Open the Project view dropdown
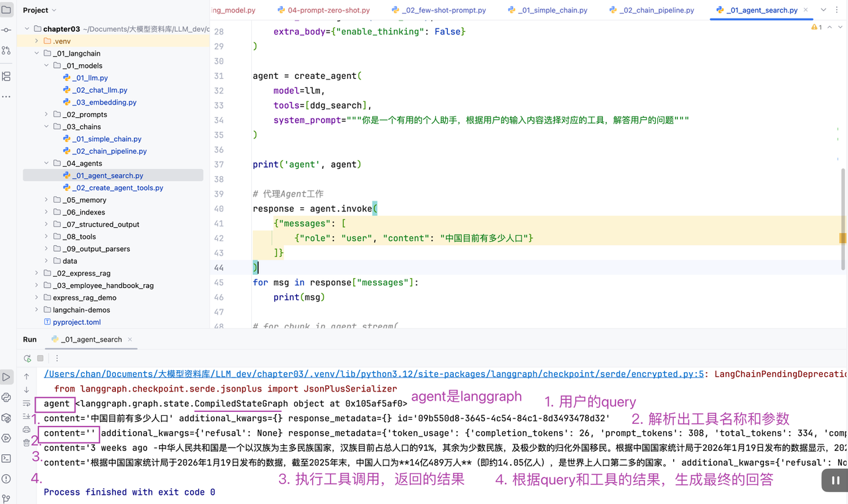The image size is (848, 504). (x=40, y=10)
